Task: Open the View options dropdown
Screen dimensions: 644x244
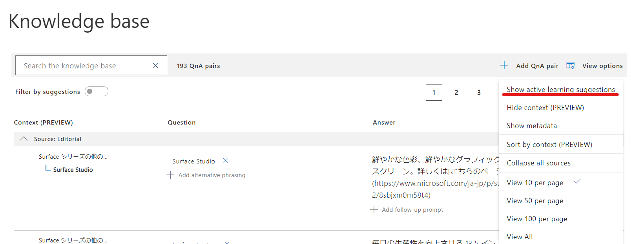Action: tap(602, 66)
